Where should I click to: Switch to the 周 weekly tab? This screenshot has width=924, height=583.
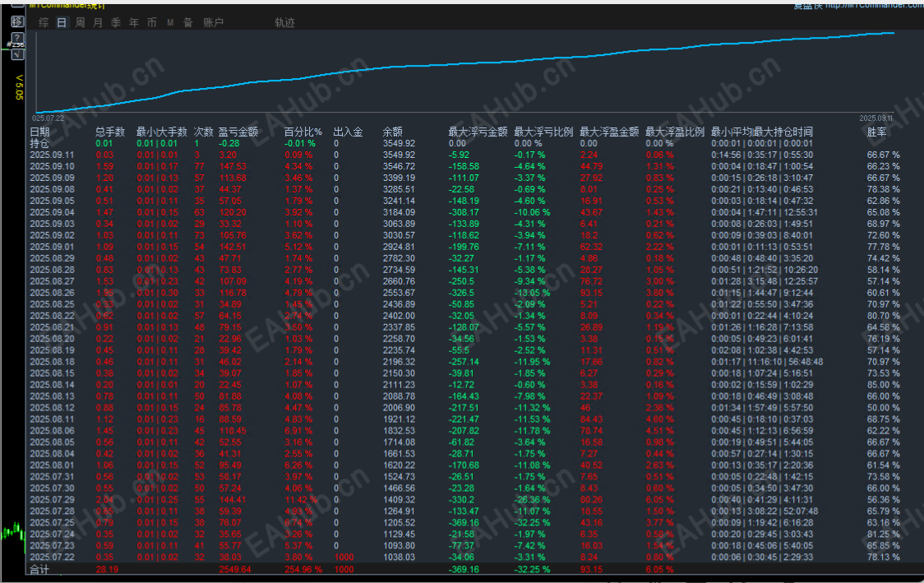pyautogui.click(x=80, y=22)
